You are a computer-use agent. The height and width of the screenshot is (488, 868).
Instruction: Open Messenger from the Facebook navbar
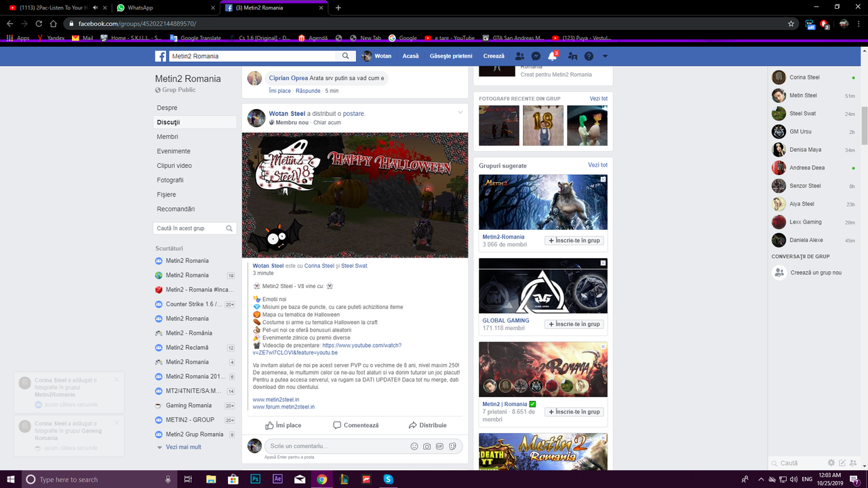[x=536, y=56]
